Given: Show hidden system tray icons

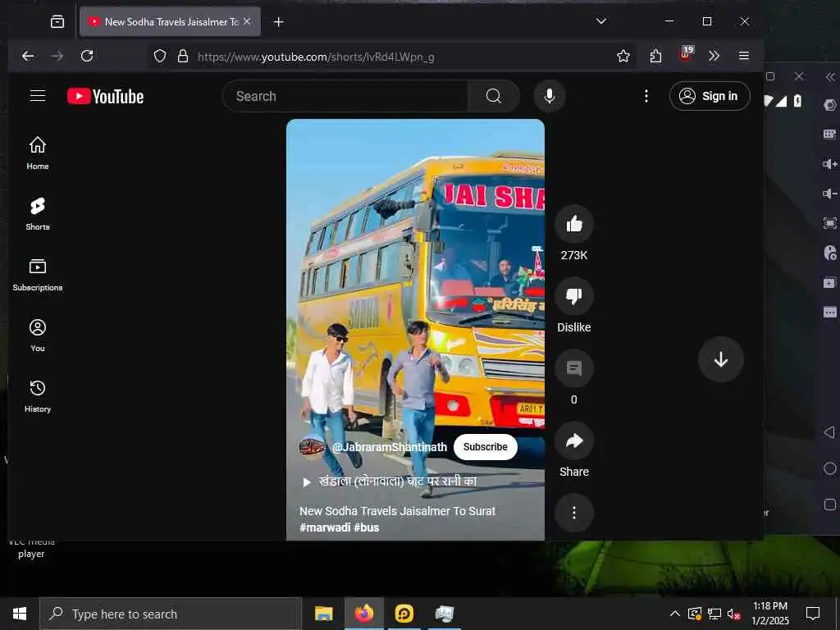Looking at the screenshot, I should point(675,614).
